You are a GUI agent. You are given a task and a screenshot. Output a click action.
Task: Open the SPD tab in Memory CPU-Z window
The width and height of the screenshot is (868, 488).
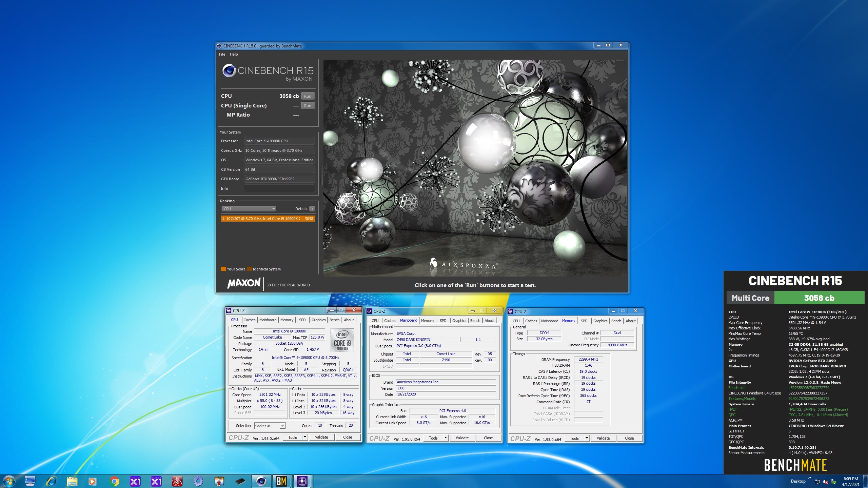tap(584, 321)
